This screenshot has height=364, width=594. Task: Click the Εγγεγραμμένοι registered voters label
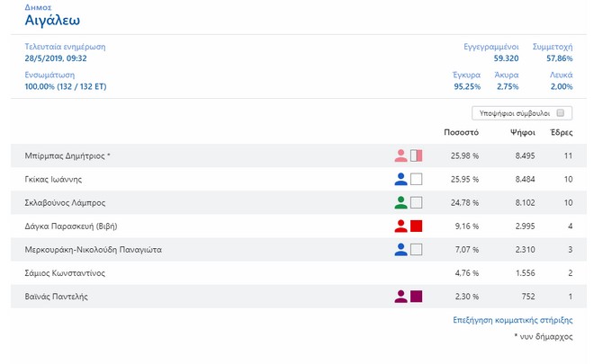pos(491,44)
